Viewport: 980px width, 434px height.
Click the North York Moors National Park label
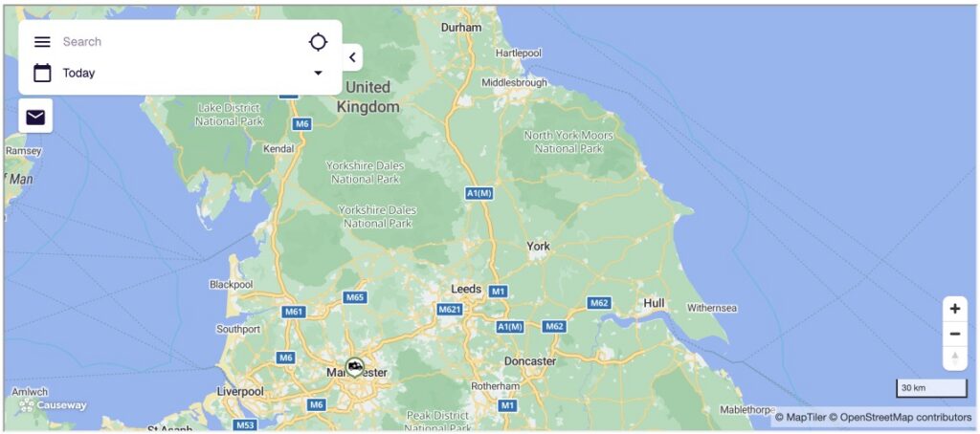pos(568,142)
